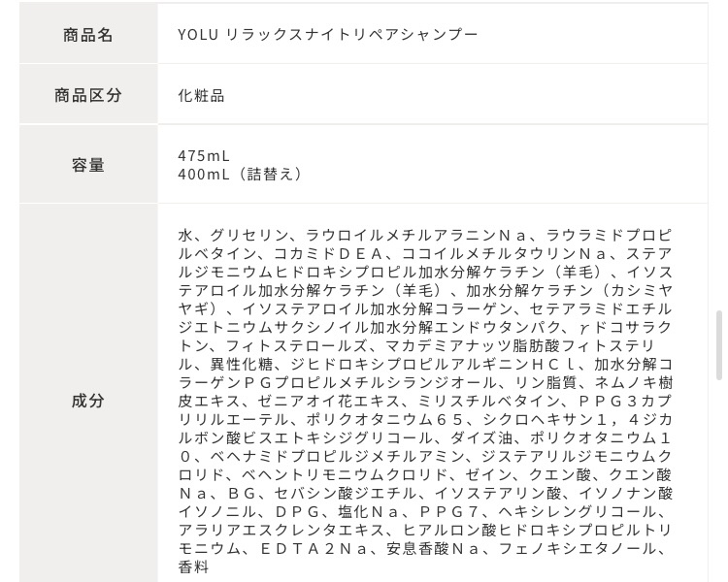Click the YOLU リラックスナイトリペアシャンプー product name

[328, 35]
